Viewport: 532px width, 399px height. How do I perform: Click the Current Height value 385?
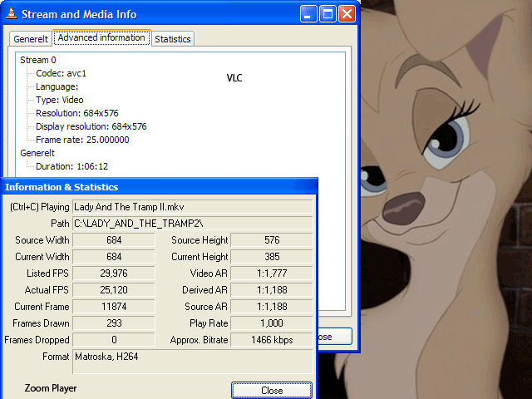[272, 257]
